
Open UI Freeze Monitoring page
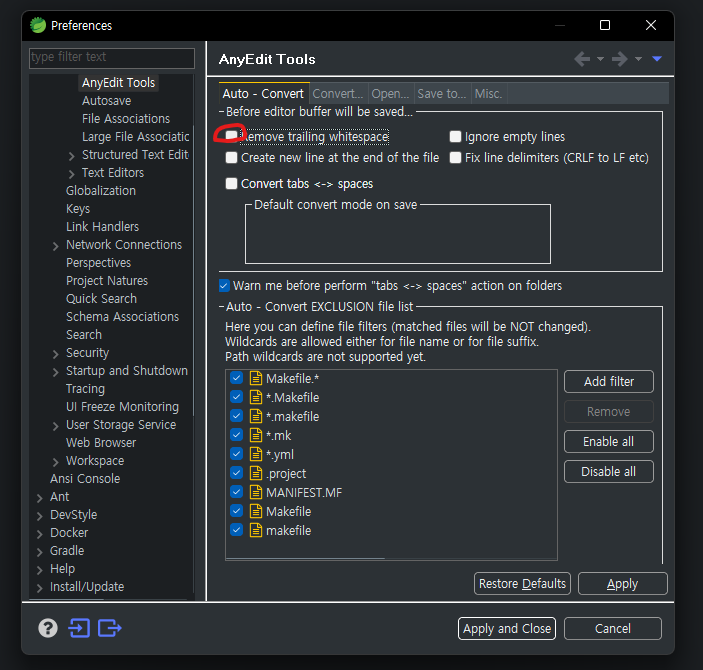coord(122,407)
